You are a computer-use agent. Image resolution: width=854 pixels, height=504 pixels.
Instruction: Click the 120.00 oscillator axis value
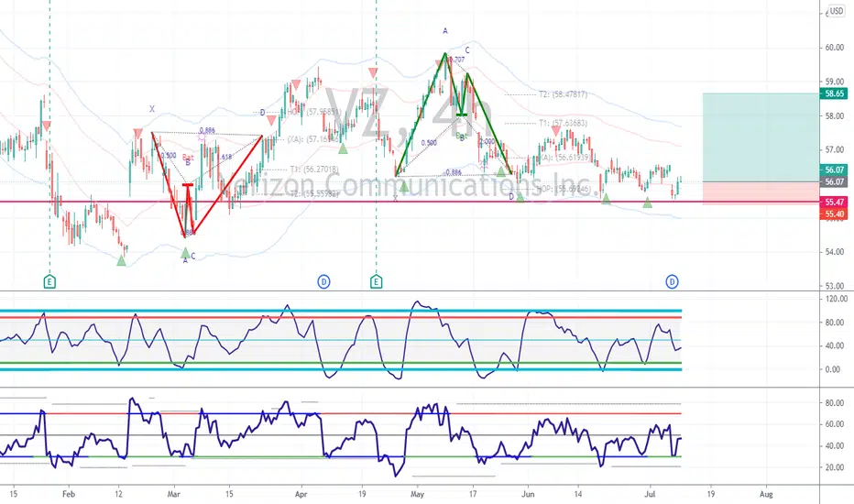coord(836,299)
